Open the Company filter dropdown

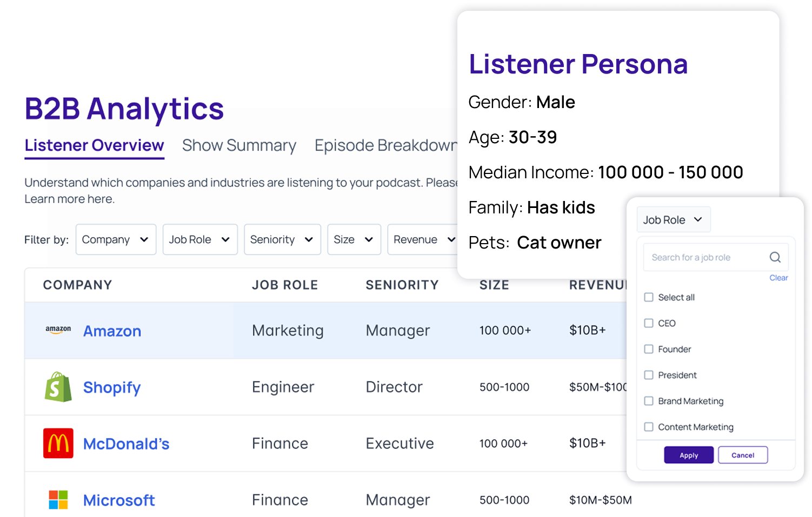(x=116, y=239)
